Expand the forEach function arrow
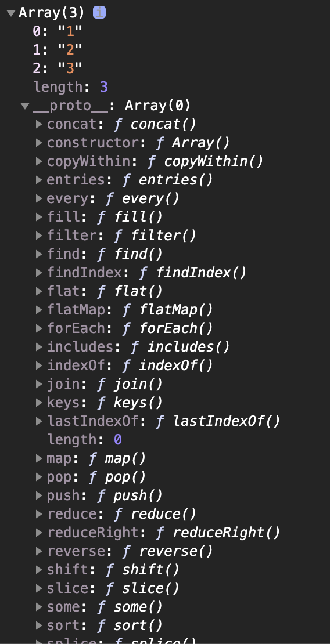Screen dimensions: 330x644 click(39, 328)
